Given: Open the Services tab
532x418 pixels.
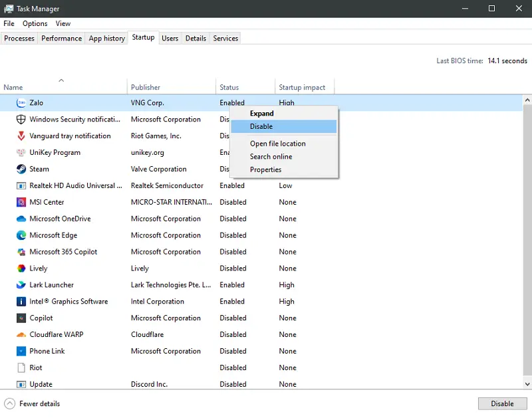Looking at the screenshot, I should click(x=225, y=39).
